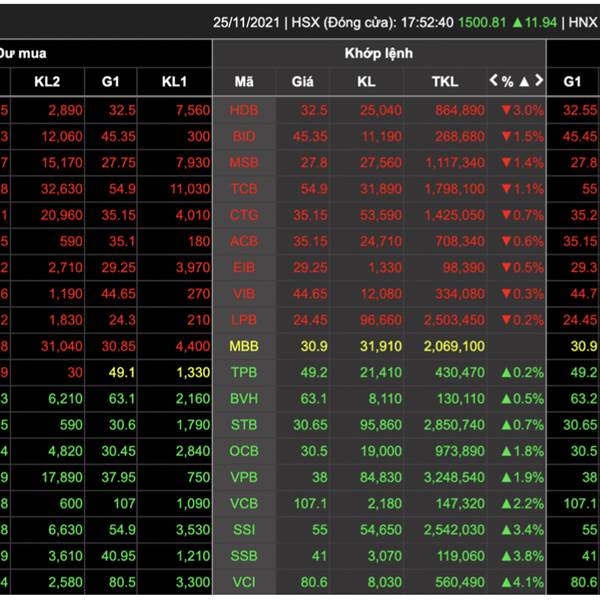Click MBB total volume 2,069,100
The width and height of the screenshot is (600, 600).
[x=454, y=346]
